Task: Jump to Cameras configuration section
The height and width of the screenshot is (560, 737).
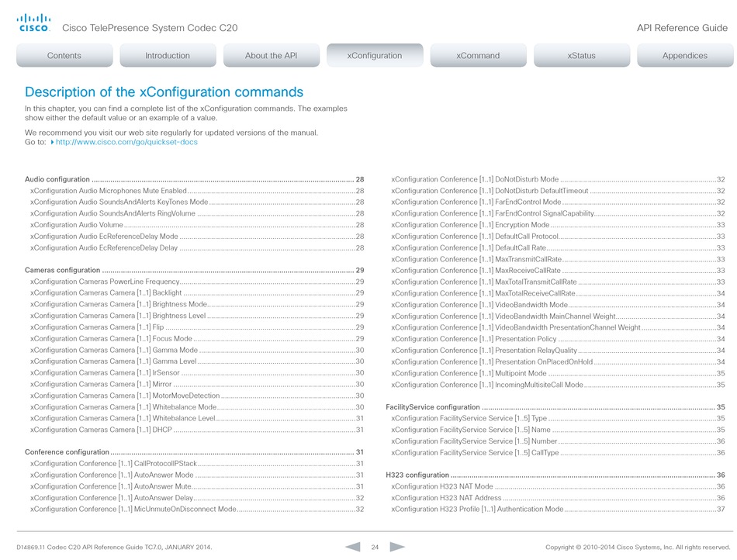Action: click(x=194, y=270)
